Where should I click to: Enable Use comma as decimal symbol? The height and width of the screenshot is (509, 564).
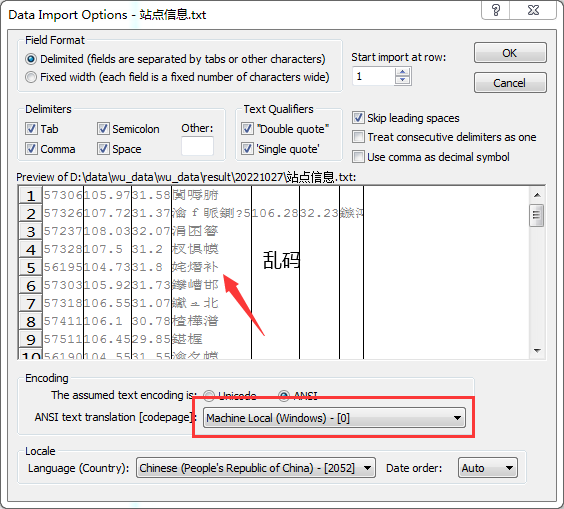[358, 156]
